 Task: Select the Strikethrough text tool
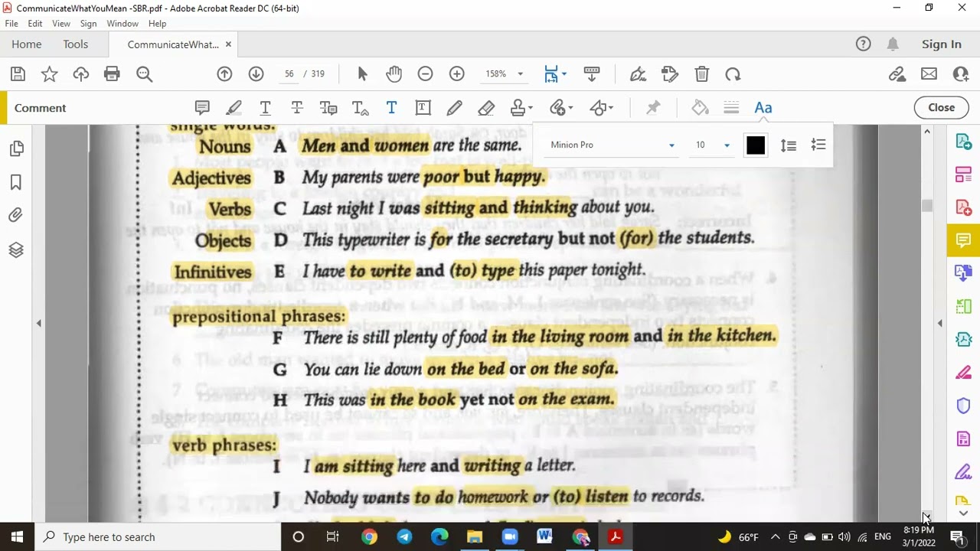[297, 108]
